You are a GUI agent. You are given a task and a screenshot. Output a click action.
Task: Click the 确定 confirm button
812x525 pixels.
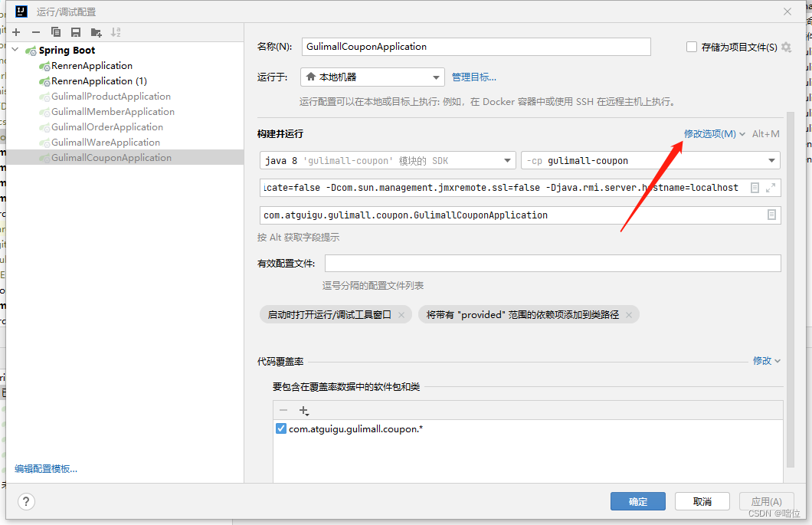tap(637, 500)
